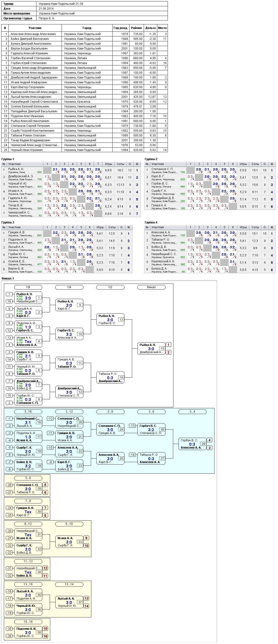The image size is (278, 644).
Task: Click the 'Год рожд.' column header
Action: 121,28
